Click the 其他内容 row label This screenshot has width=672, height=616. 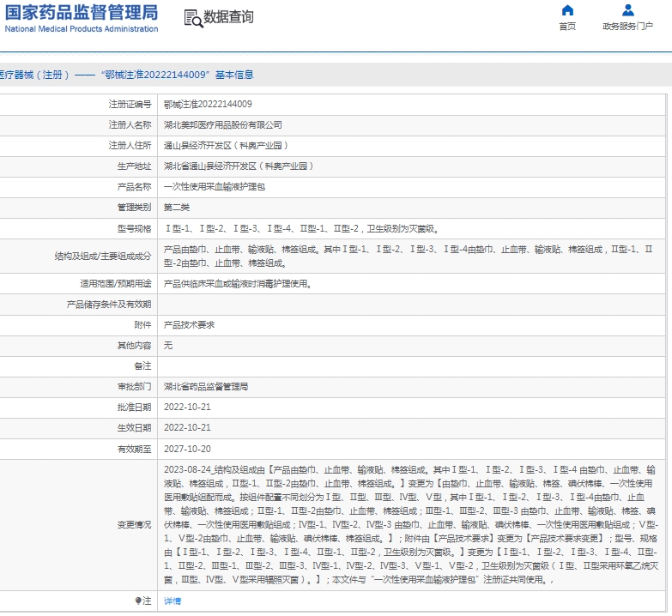click(x=134, y=345)
